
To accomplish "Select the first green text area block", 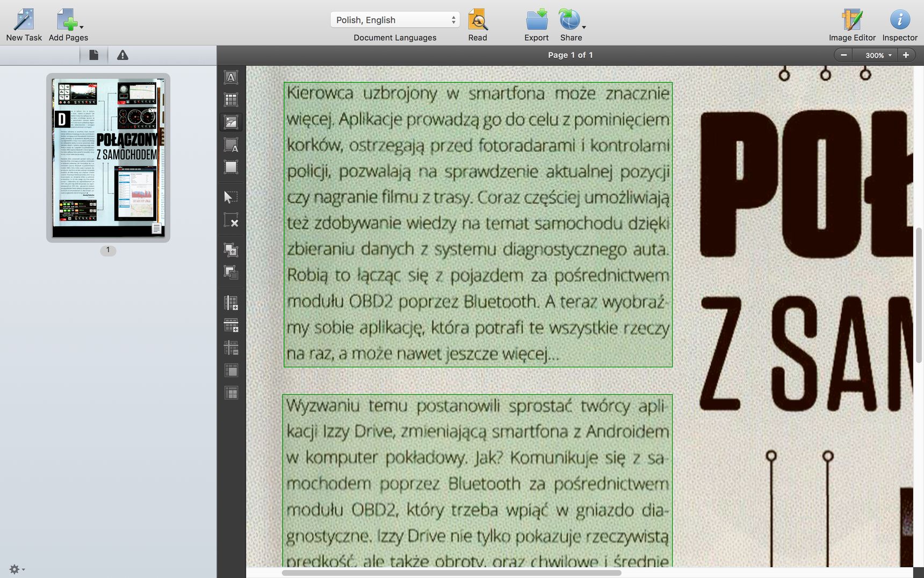I will click(478, 225).
